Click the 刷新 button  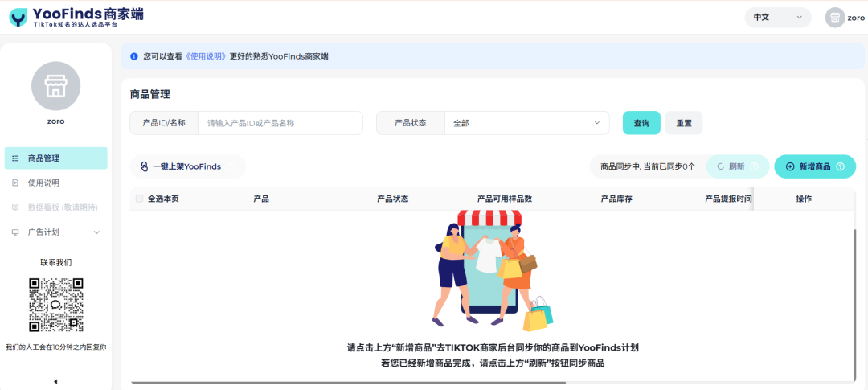point(737,166)
